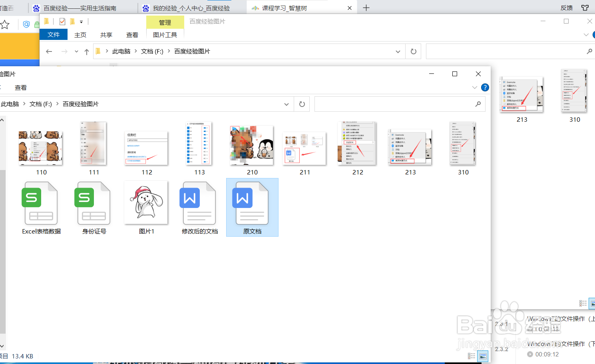Refresh the back Explorer window
595x364 pixels.
pyautogui.click(x=414, y=51)
